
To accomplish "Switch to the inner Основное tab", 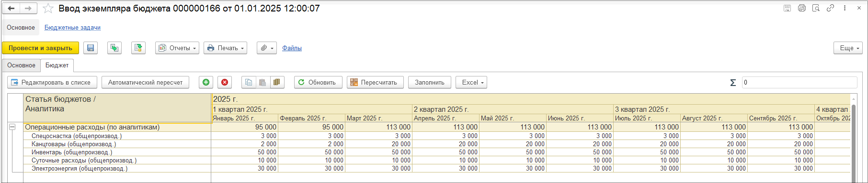I will point(21,65).
